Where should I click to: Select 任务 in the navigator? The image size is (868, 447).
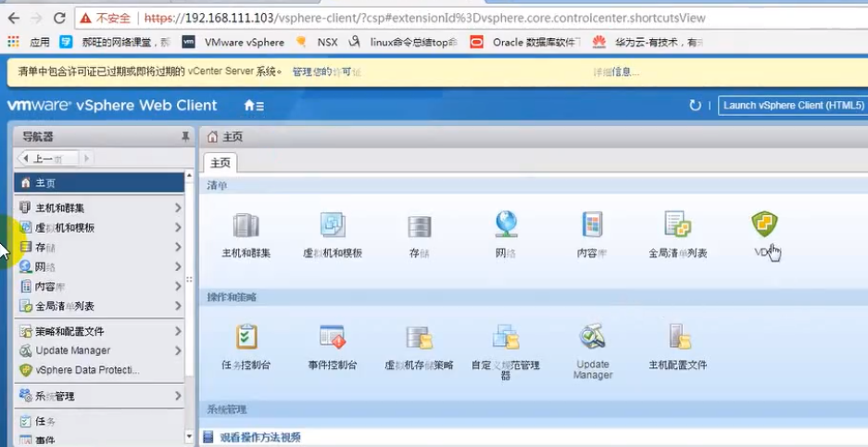tap(99, 422)
